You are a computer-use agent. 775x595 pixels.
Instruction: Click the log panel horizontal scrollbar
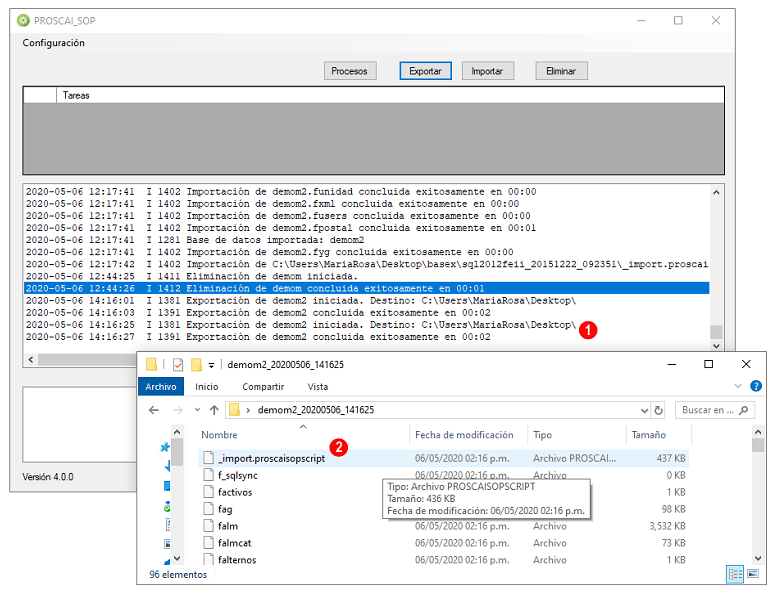tap(82, 359)
